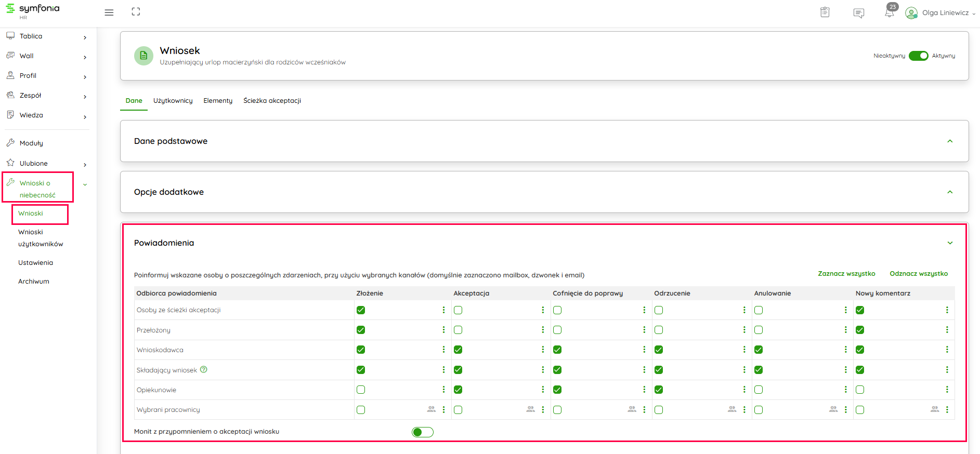
Task: Open the Użytkownicy tab
Action: (173, 101)
